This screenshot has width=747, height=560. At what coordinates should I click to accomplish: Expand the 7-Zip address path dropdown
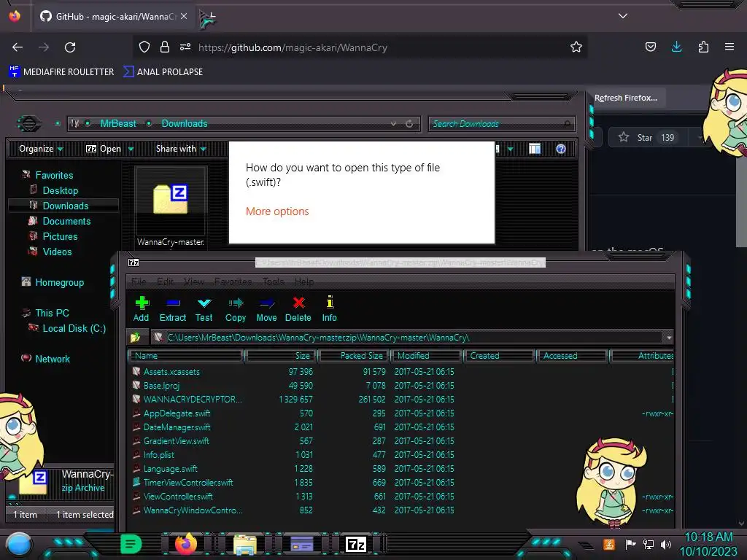pyautogui.click(x=669, y=338)
